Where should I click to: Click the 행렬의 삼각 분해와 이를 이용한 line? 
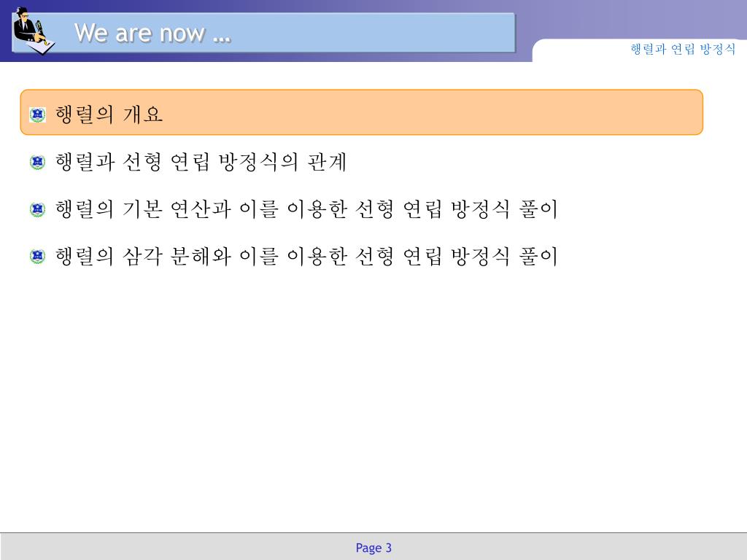click(x=306, y=256)
